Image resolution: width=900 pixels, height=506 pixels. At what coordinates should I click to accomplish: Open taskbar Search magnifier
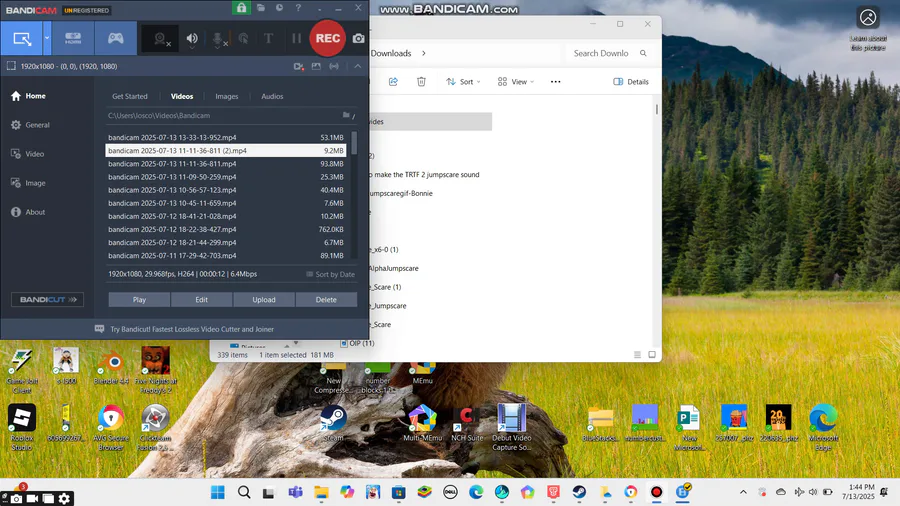[x=244, y=492]
